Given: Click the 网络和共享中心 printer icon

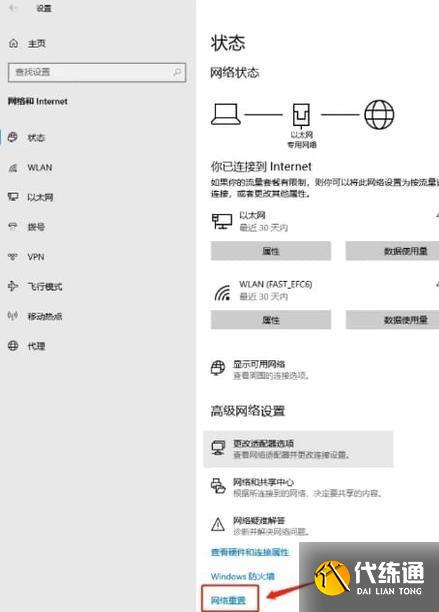Looking at the screenshot, I should coord(218,486).
